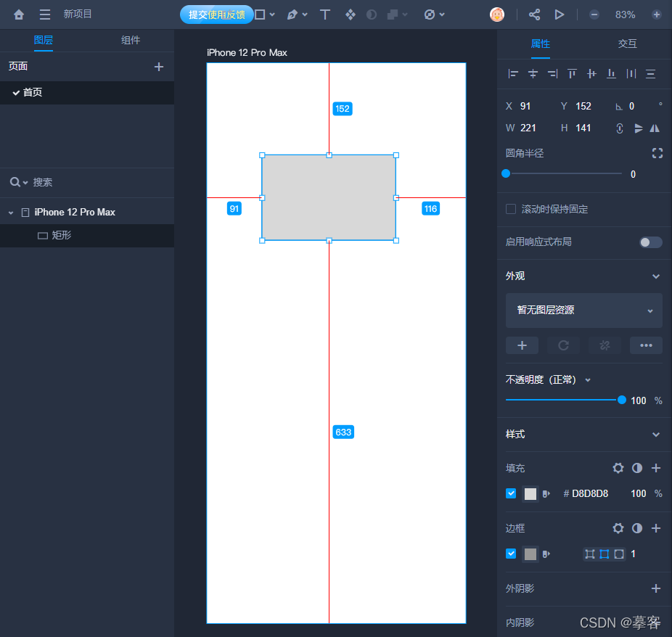
Task: Toggle the aspect ratio lock icon
Action: click(x=619, y=128)
